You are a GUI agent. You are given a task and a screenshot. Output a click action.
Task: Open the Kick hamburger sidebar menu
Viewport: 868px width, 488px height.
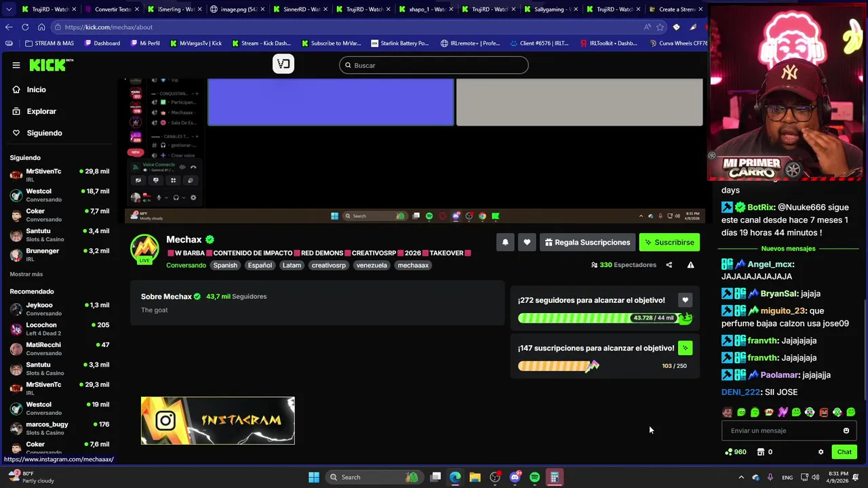16,65
